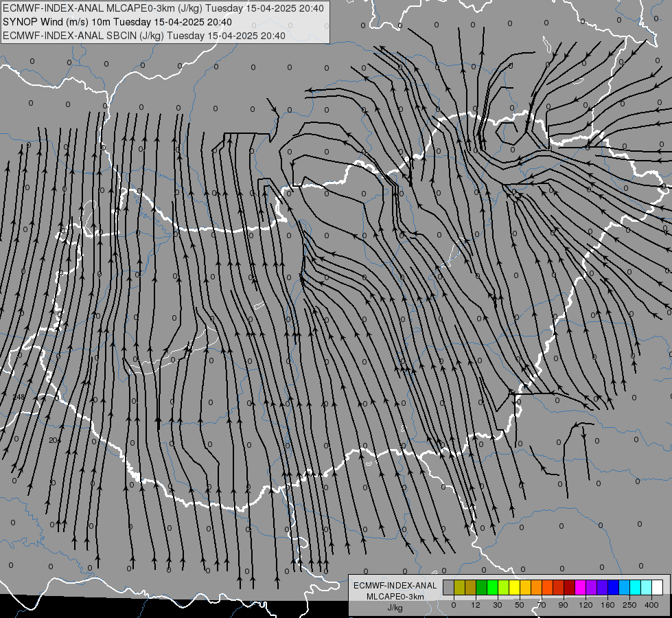Click the legend tick value '400'
The height and width of the screenshot is (618, 672).
pyautogui.click(x=651, y=605)
